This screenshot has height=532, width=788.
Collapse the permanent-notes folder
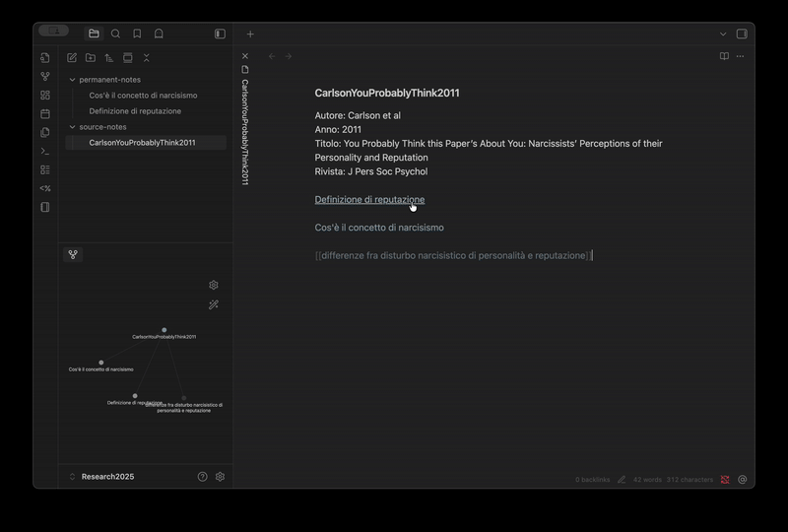coord(72,80)
